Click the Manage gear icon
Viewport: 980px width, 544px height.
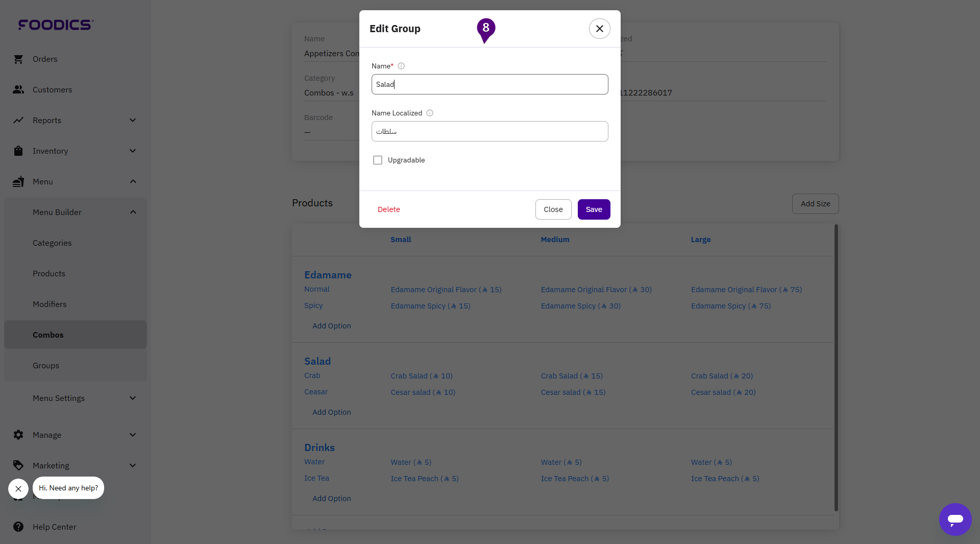point(18,435)
